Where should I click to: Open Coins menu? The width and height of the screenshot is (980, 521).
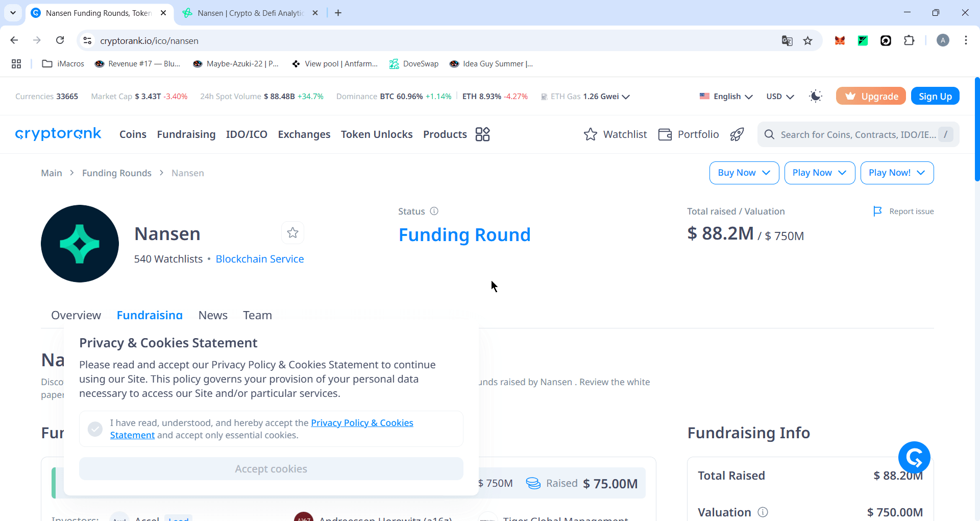point(133,134)
